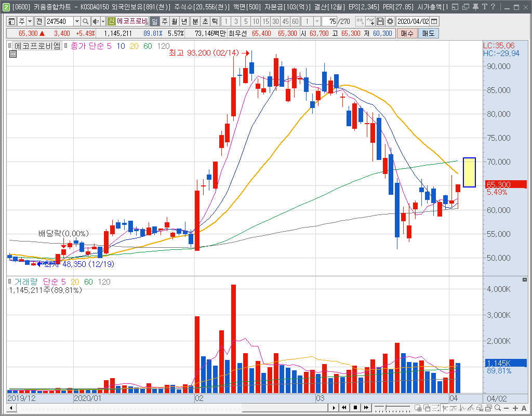
Task: Click the window layout icon in title bar
Action: [456, 7]
